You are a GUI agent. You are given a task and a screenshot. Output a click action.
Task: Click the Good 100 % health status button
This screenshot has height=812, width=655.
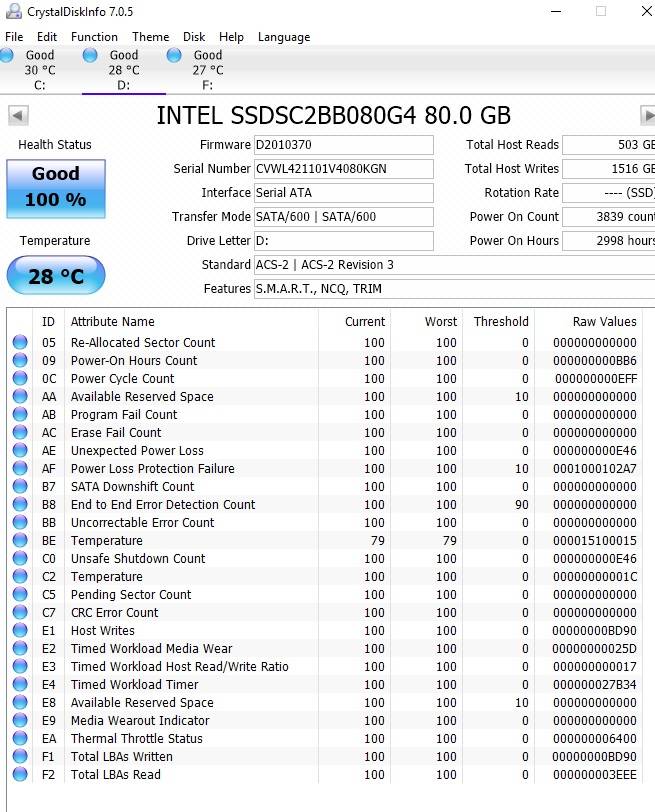[x=56, y=187]
